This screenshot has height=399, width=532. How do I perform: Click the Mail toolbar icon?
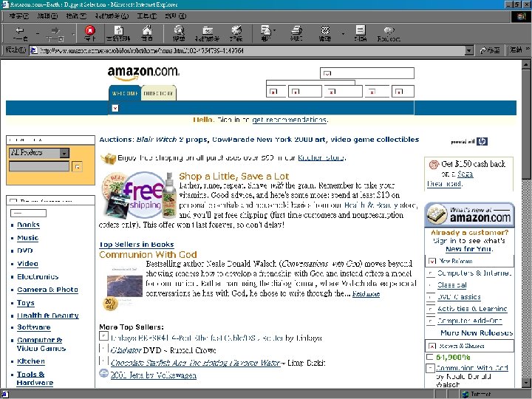click(x=265, y=33)
